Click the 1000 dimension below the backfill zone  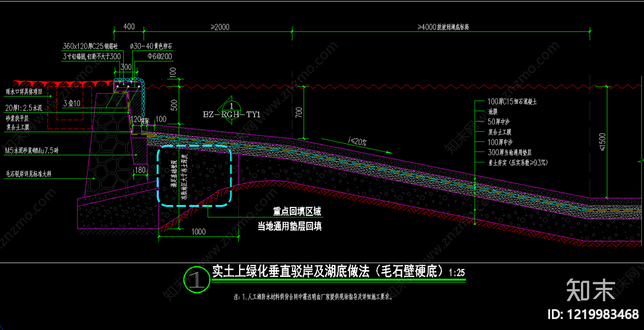tap(198, 232)
